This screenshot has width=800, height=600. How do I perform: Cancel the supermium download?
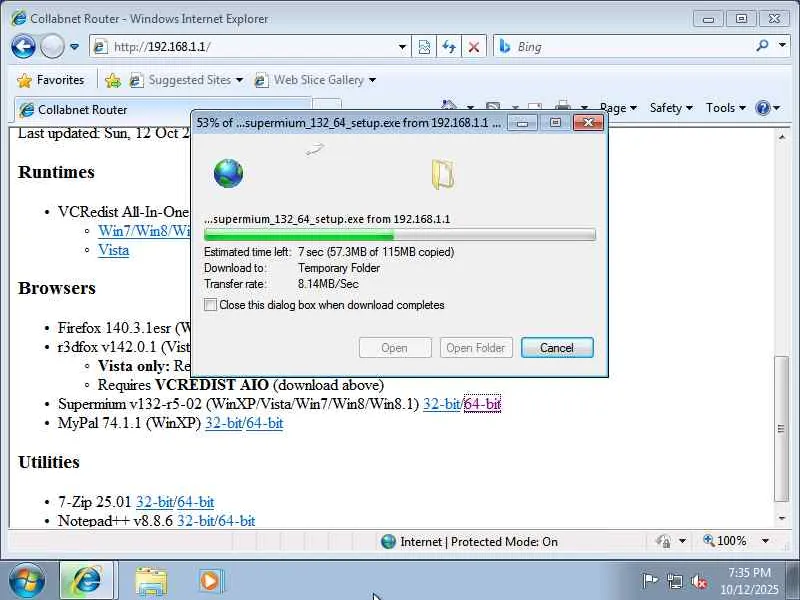557,347
